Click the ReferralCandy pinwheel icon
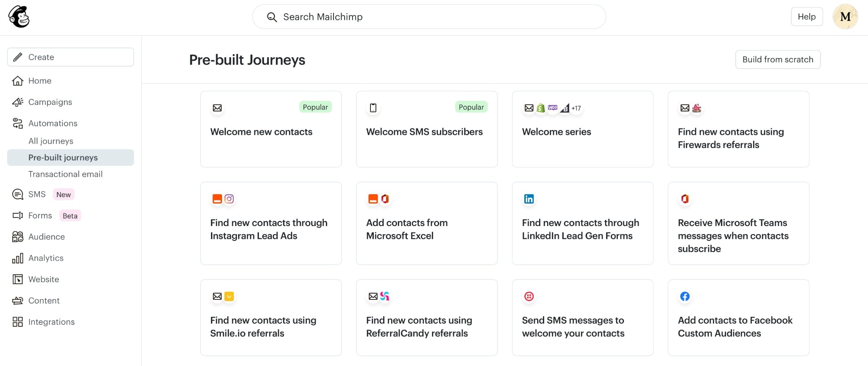Image resolution: width=868 pixels, height=366 pixels. point(385,296)
